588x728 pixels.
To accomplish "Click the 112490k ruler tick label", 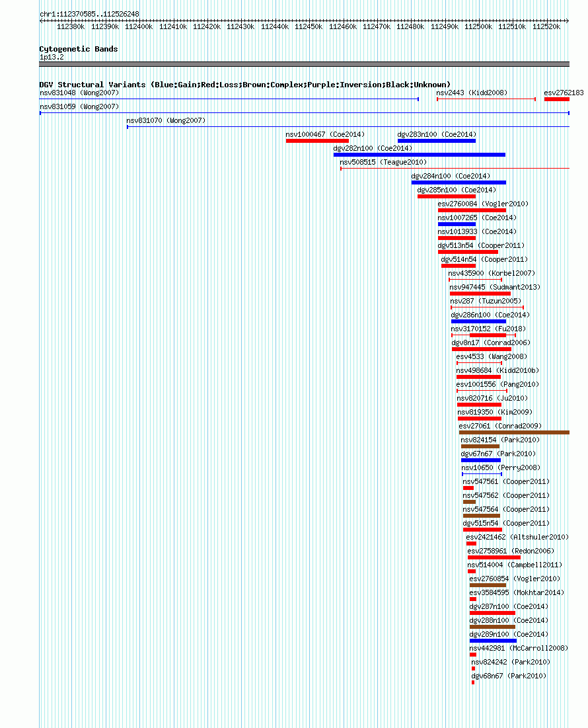I will click(444, 27).
